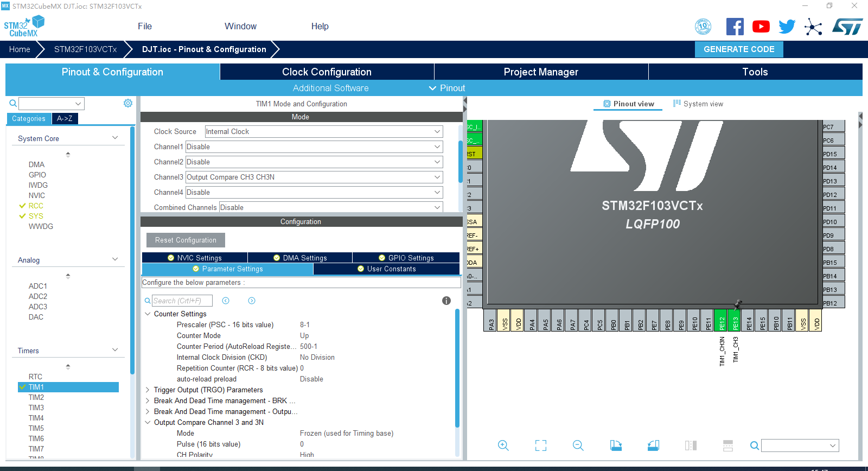Collapse Output Compare Channel 3 and 3N
This screenshot has width=868, height=471.
click(148, 422)
